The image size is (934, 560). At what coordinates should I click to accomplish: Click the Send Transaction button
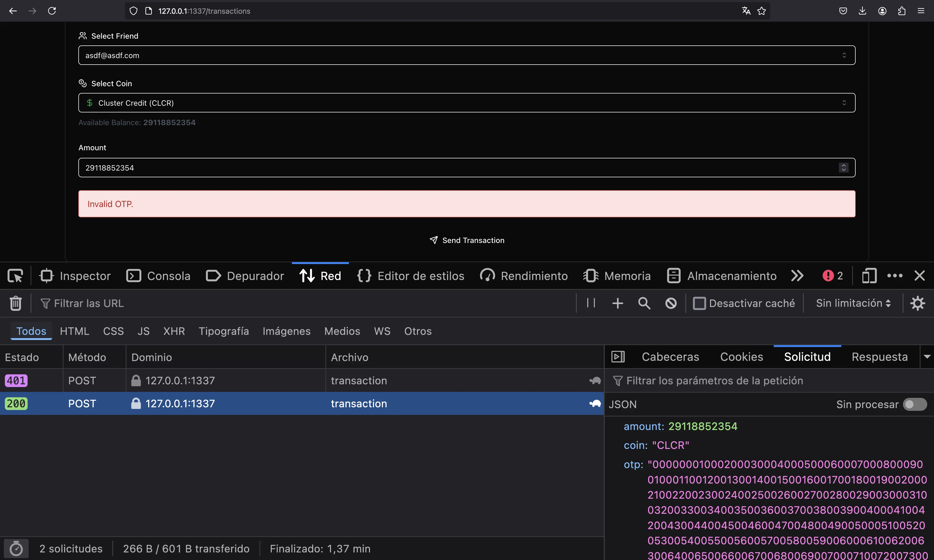coord(467,240)
